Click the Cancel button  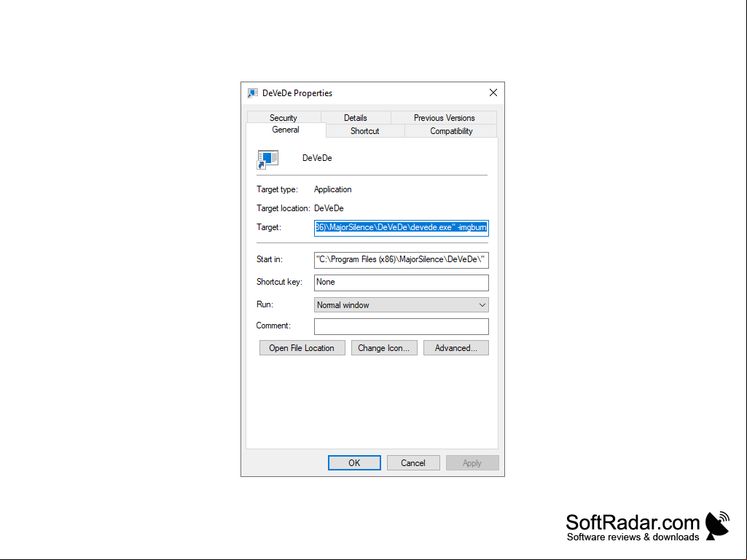pos(413,463)
